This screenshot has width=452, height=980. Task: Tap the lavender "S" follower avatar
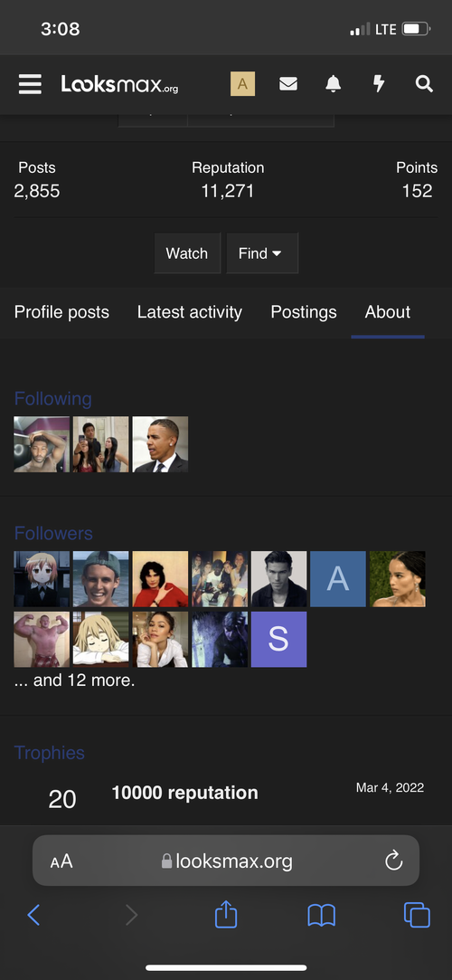tap(278, 639)
